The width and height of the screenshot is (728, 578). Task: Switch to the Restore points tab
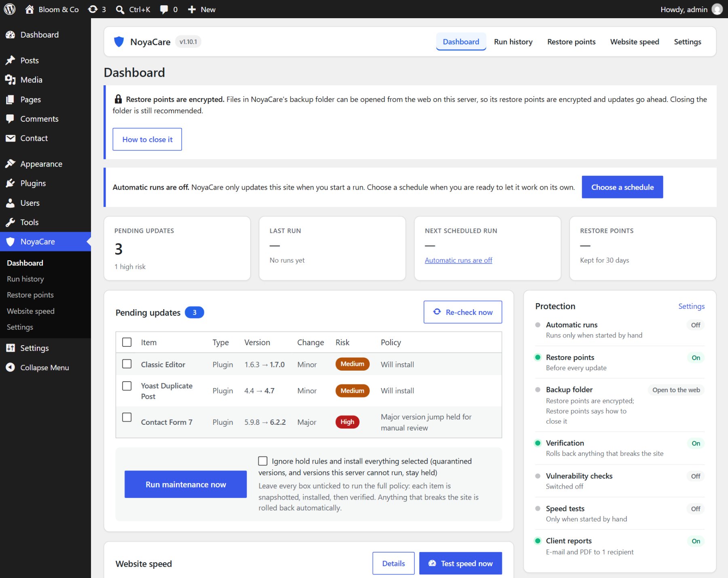tap(571, 42)
